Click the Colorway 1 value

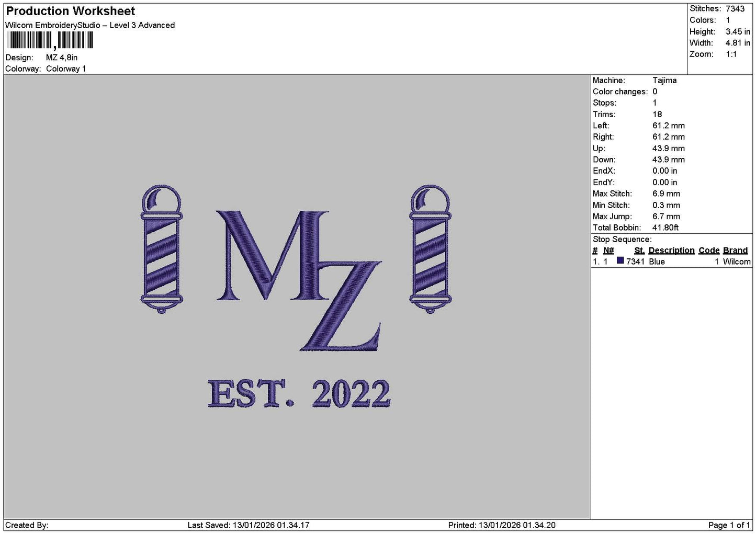66,69
